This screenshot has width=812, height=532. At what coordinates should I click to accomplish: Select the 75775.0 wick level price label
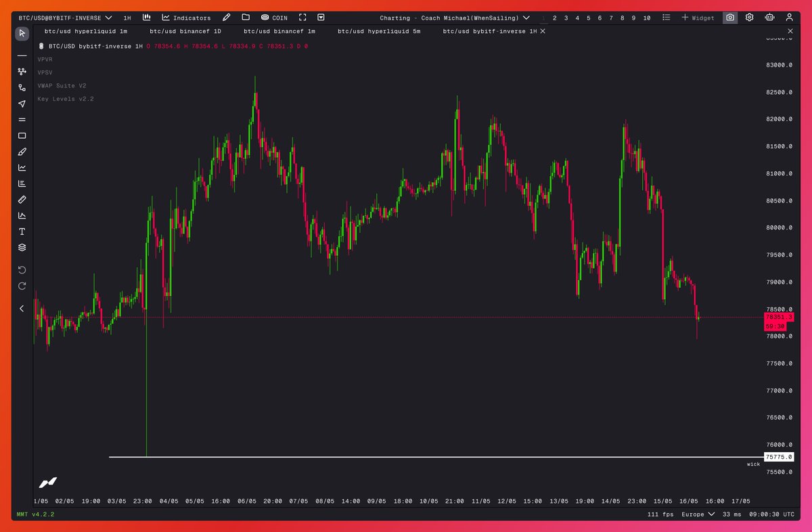point(778,458)
